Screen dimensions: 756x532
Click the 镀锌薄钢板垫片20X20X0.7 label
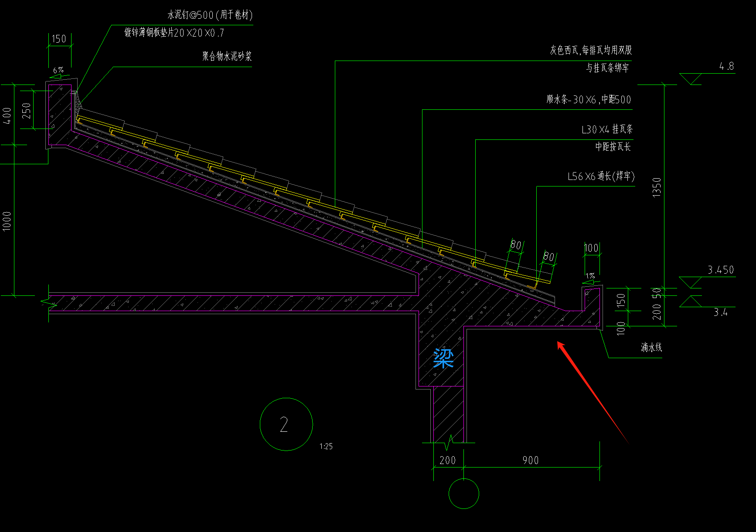coord(174,33)
